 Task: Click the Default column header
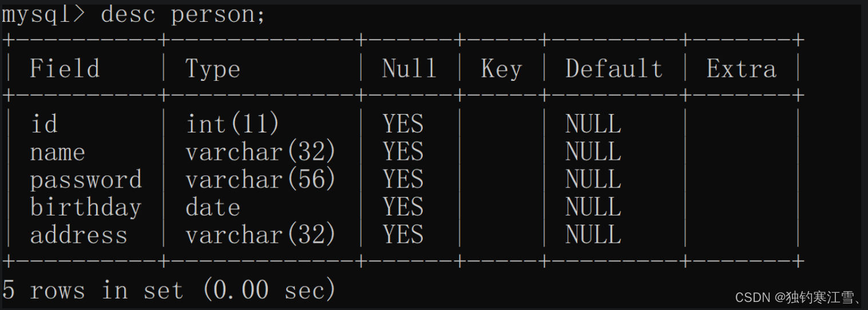tap(614, 69)
